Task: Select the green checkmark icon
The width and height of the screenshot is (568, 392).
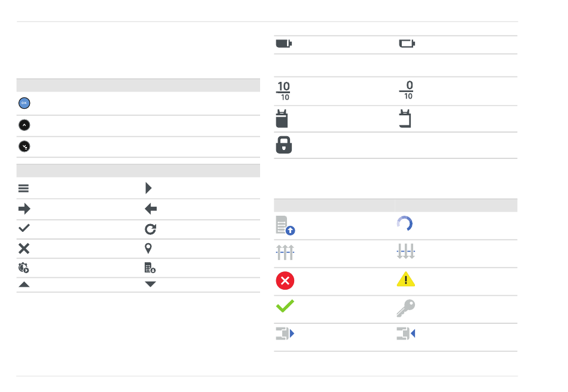Action: tap(285, 306)
